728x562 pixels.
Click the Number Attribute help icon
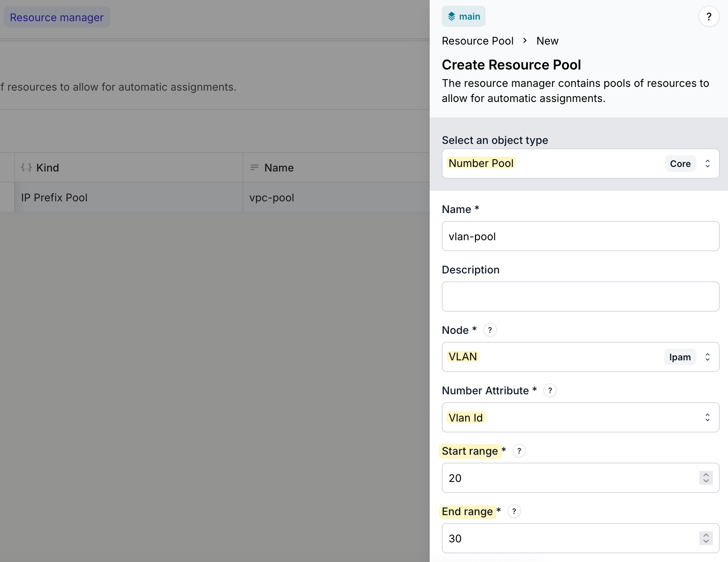point(550,391)
